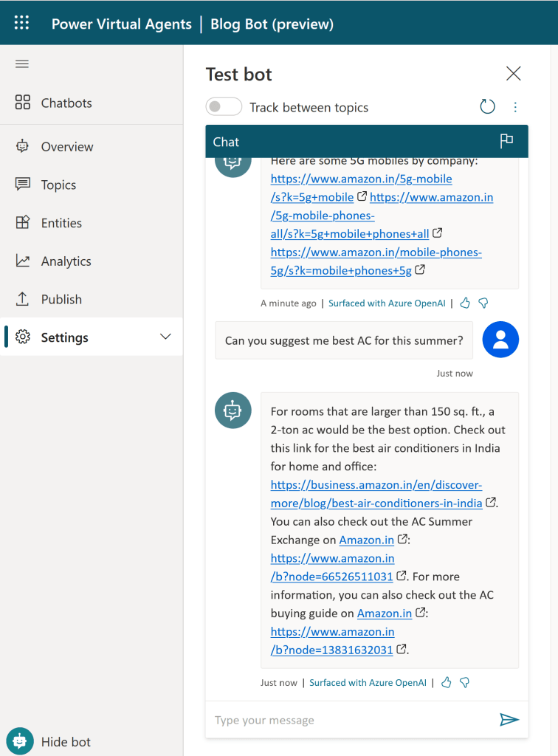
Task: Click the flag icon in Chat header
Action: coord(506,142)
